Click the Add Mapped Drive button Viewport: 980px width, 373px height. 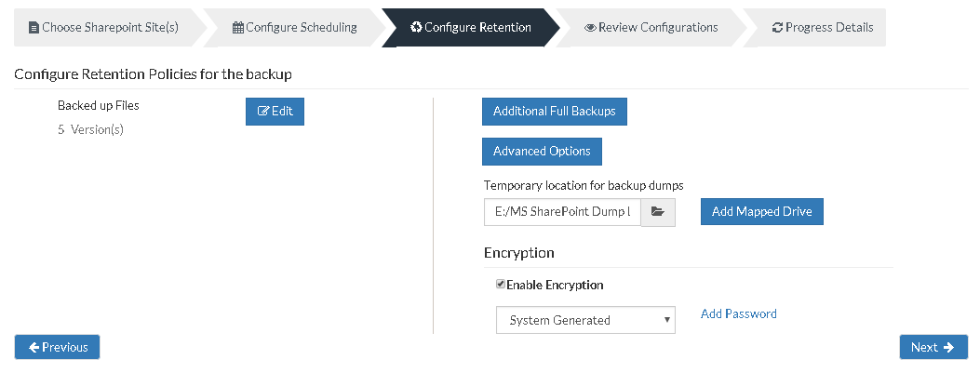[762, 212]
